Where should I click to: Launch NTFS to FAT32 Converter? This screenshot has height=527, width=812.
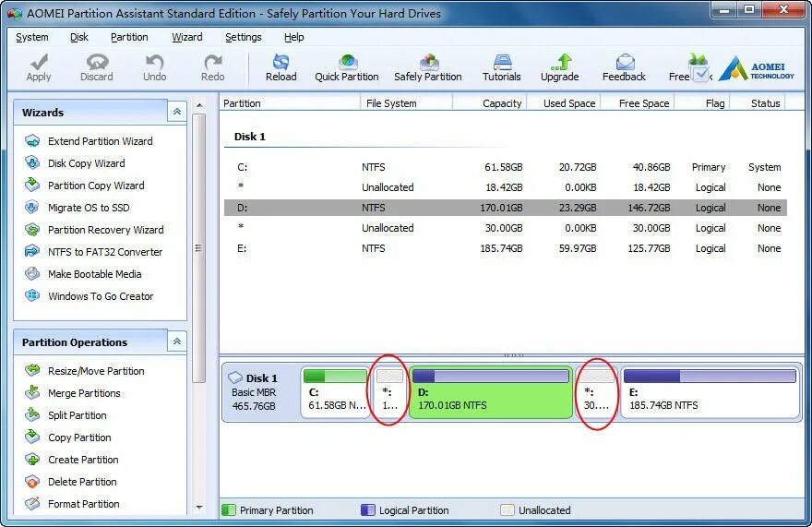click(x=105, y=252)
